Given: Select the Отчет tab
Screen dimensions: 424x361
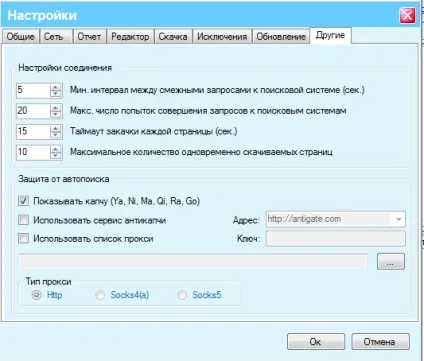Looking at the screenshot, I should pos(89,36).
